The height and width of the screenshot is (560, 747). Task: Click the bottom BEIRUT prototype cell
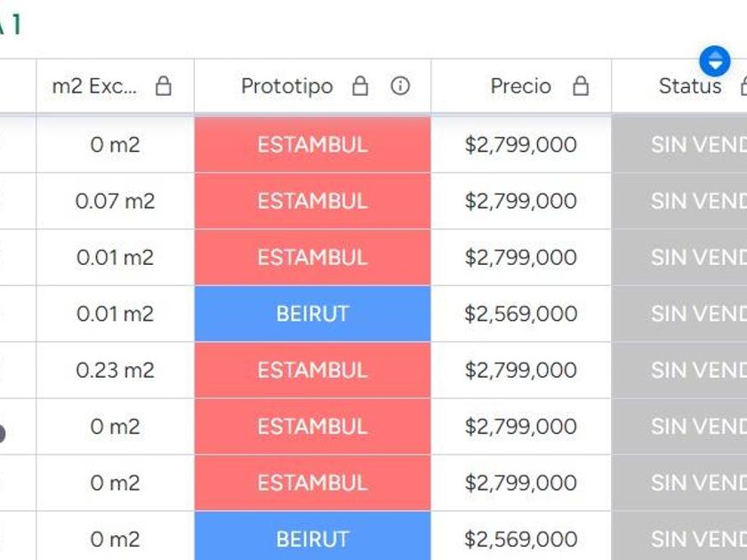pyautogui.click(x=312, y=539)
